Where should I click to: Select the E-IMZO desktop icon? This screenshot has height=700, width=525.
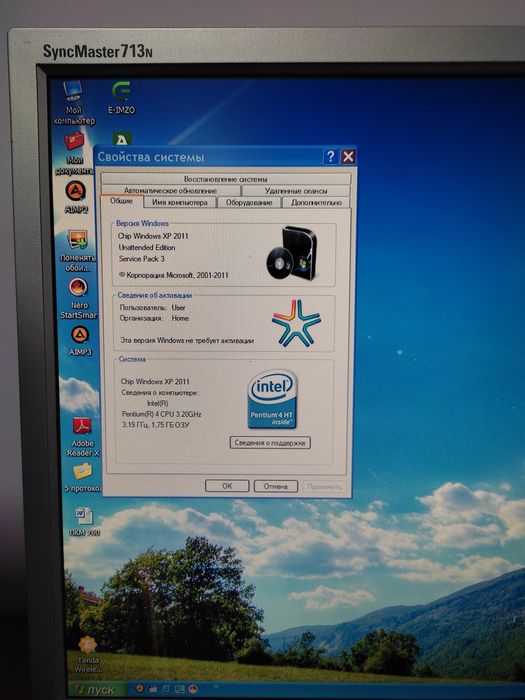coord(121,97)
